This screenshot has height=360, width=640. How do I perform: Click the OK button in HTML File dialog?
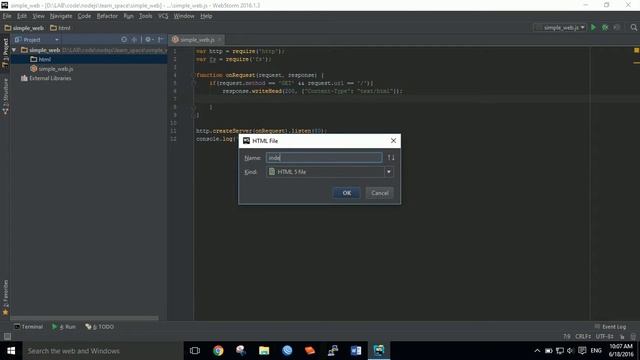pos(347,193)
